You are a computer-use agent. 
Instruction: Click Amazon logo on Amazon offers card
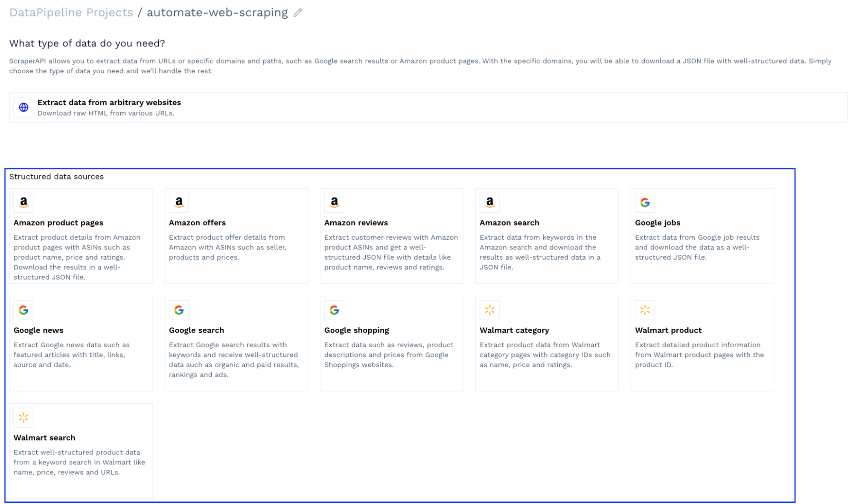point(179,203)
